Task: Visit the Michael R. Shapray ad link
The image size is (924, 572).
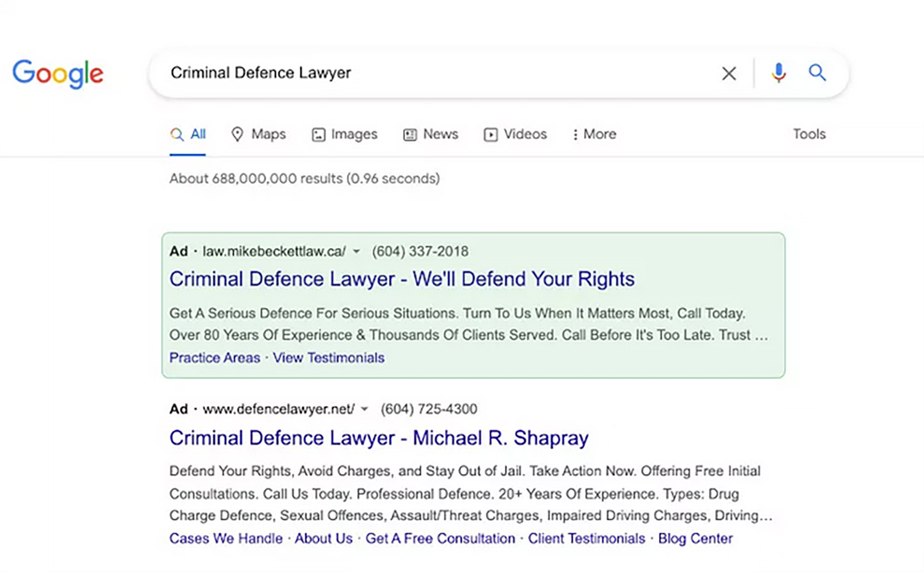Action: coord(378,438)
